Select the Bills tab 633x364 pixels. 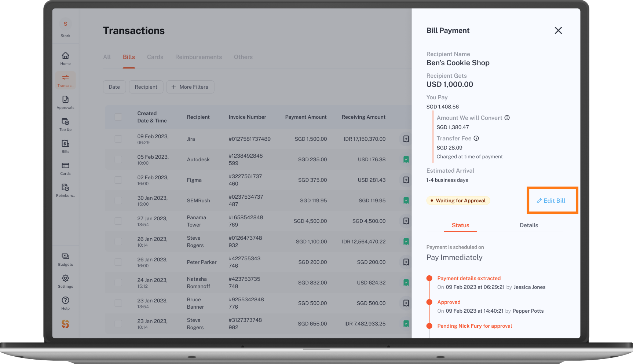point(129,57)
